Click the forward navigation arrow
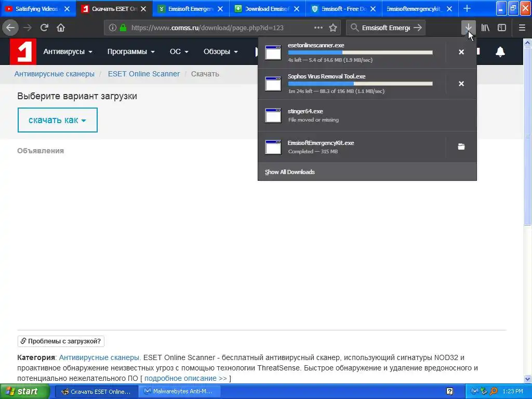The width and height of the screenshot is (532, 399). click(x=28, y=28)
